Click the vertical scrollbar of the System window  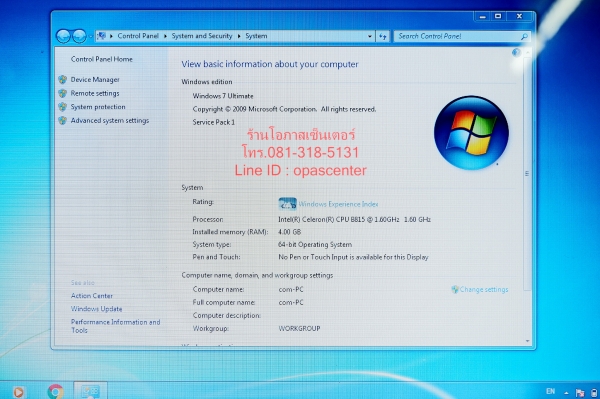point(527,197)
